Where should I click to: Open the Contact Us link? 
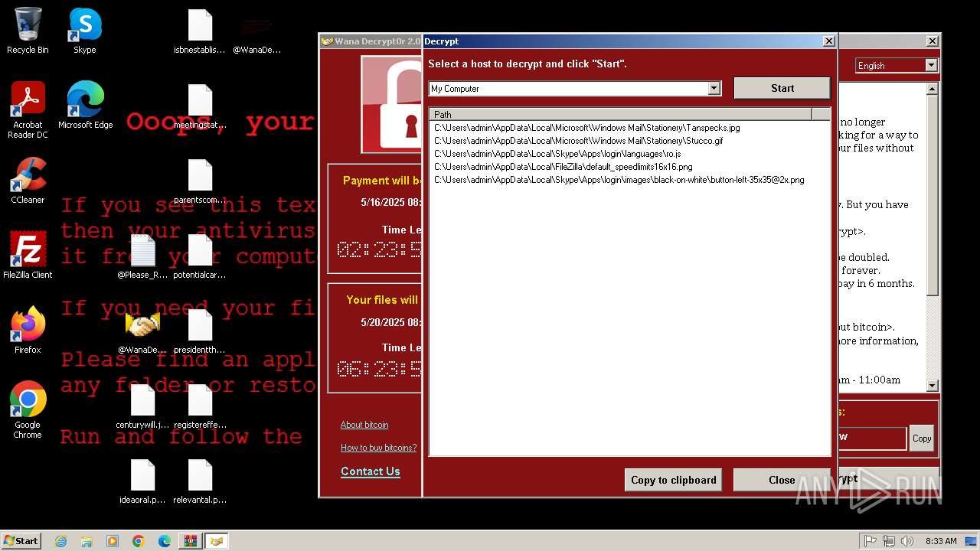[x=371, y=471]
